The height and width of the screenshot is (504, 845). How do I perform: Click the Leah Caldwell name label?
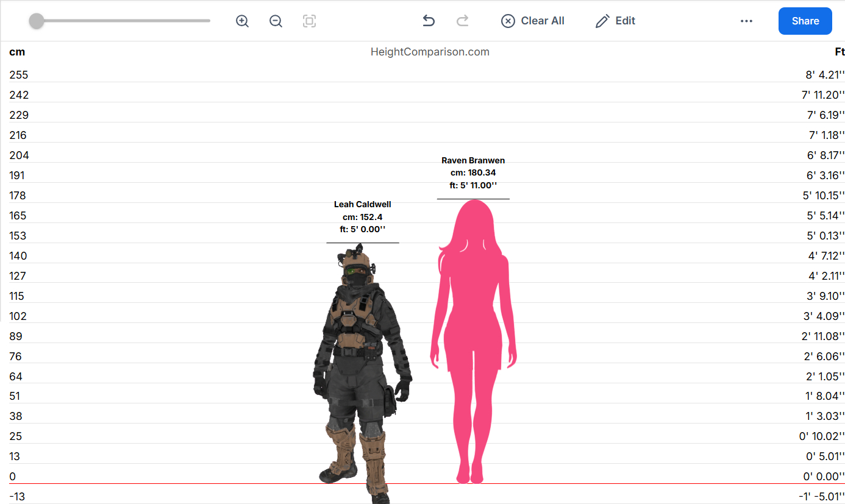tap(362, 205)
